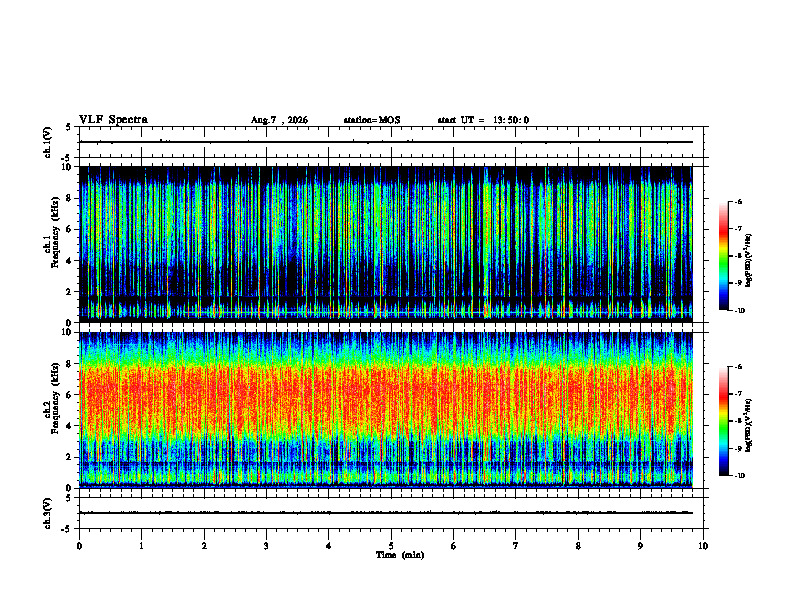The width and height of the screenshot is (792, 612).
Task: Click the 2 minute tick label on time axis
Action: coord(204,546)
